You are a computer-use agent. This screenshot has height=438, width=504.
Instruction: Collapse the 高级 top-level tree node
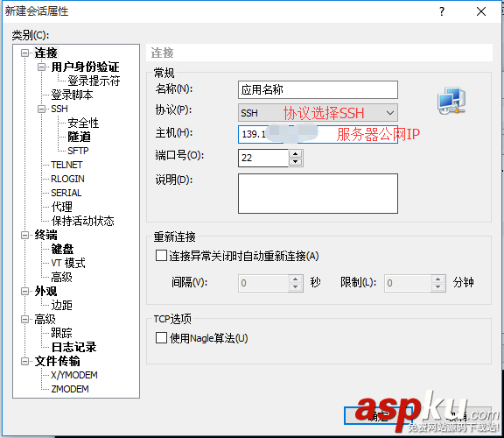point(24,319)
